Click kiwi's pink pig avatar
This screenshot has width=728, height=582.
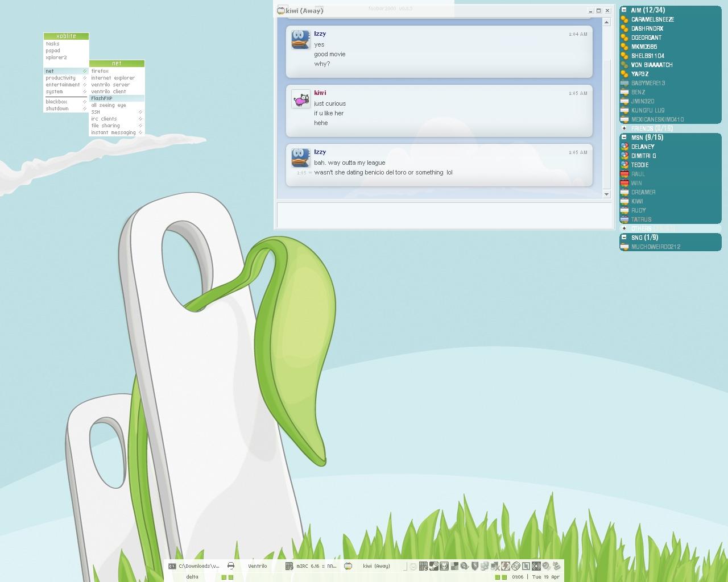[x=301, y=99]
